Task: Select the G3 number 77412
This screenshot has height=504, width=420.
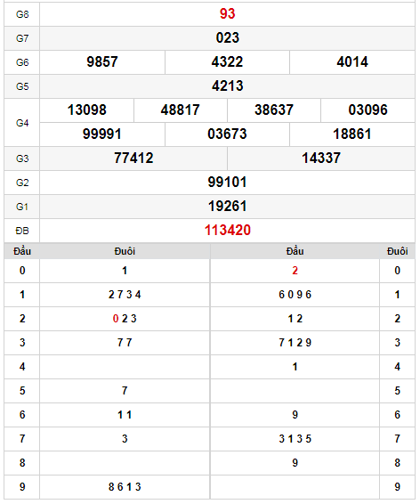Action: point(133,159)
